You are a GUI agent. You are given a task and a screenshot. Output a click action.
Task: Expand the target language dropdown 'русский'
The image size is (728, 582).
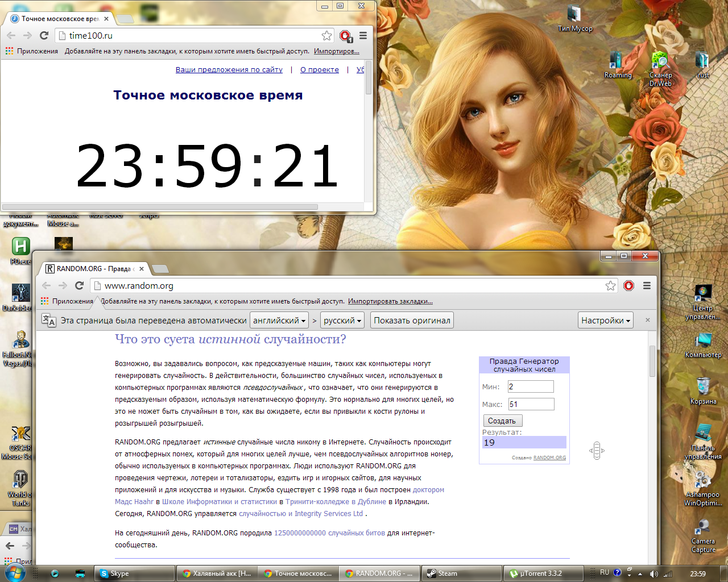tap(342, 321)
